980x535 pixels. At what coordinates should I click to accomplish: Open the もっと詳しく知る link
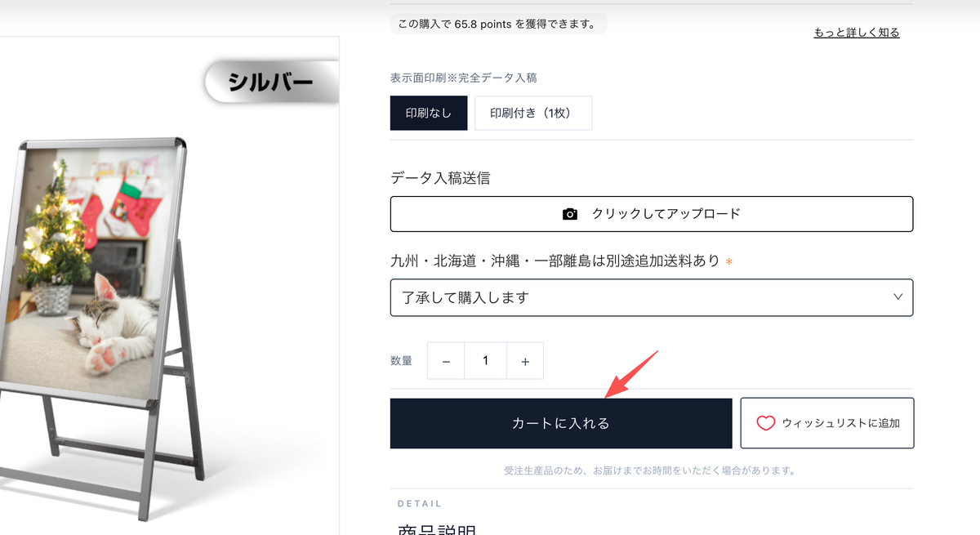tap(857, 33)
